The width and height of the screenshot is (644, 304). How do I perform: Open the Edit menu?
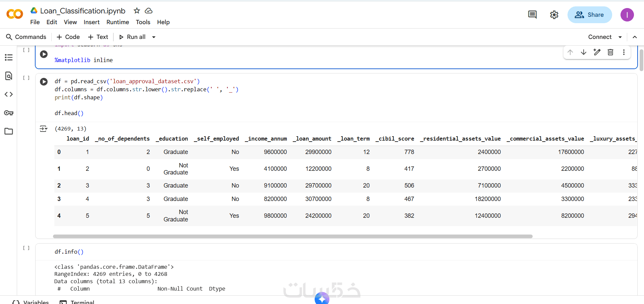click(52, 22)
